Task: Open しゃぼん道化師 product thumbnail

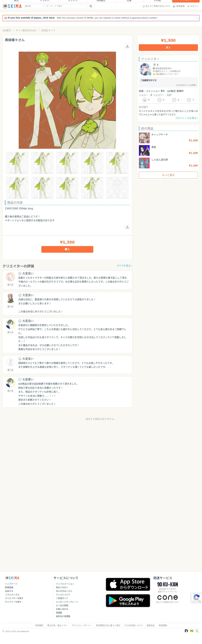Action: (144, 163)
